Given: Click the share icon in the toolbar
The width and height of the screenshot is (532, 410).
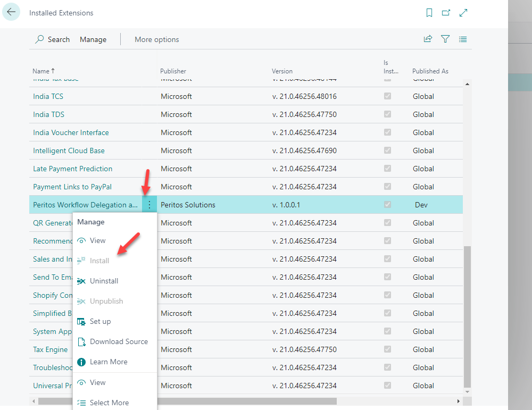Looking at the screenshot, I should click(428, 39).
